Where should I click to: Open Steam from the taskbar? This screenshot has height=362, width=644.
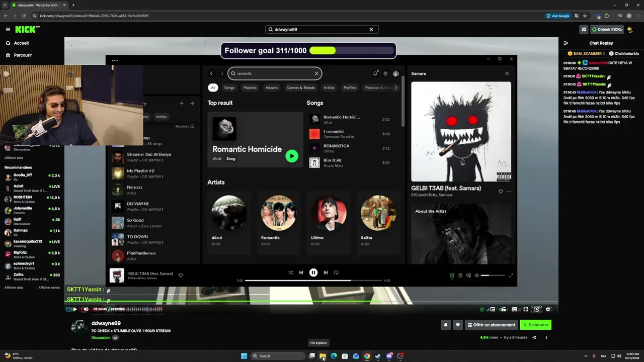tap(378, 356)
